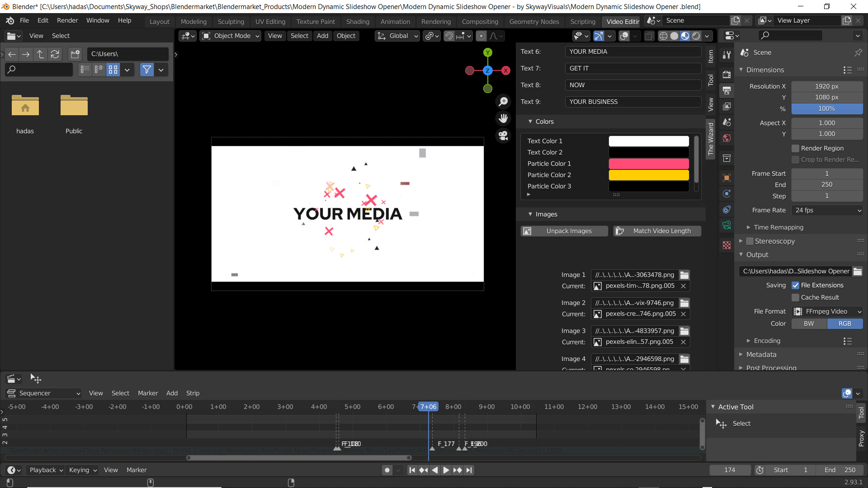Switch to the Compositing workspace tab
Viewport: 868px width, 488px height.
point(480,21)
